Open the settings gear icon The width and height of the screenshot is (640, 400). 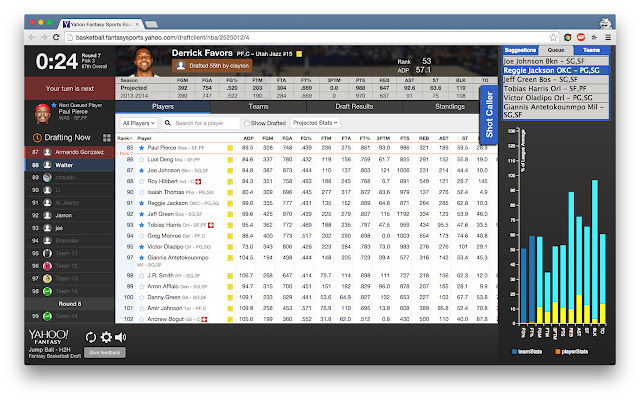click(106, 337)
